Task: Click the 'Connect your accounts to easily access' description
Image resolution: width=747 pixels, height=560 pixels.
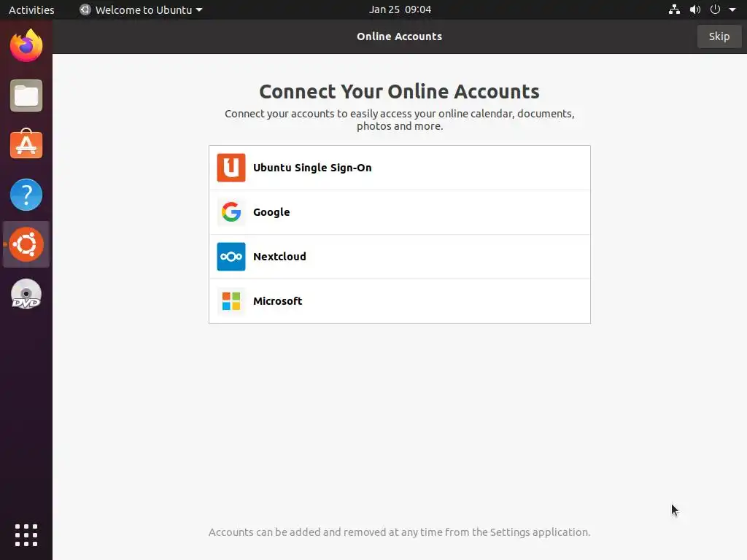Action: 399,120
